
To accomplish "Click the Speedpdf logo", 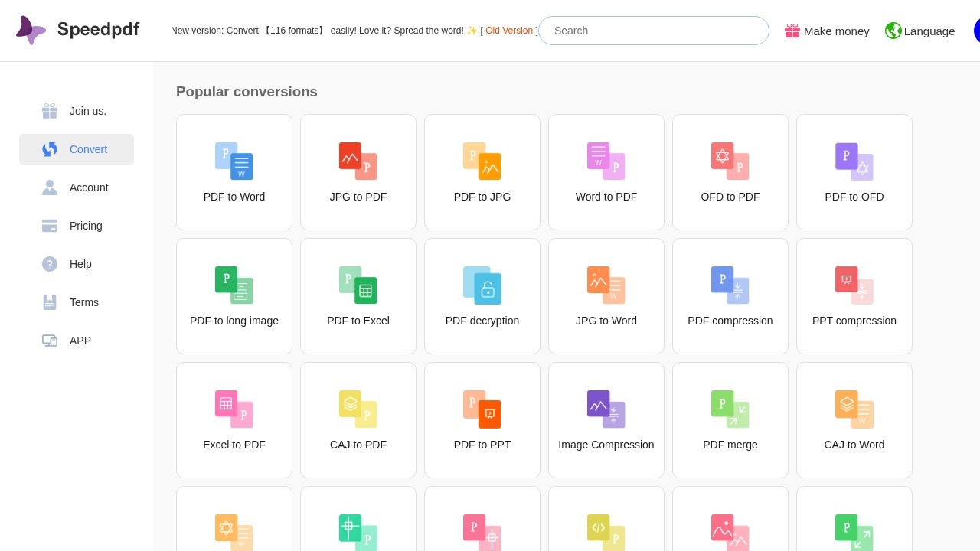I will point(77,30).
